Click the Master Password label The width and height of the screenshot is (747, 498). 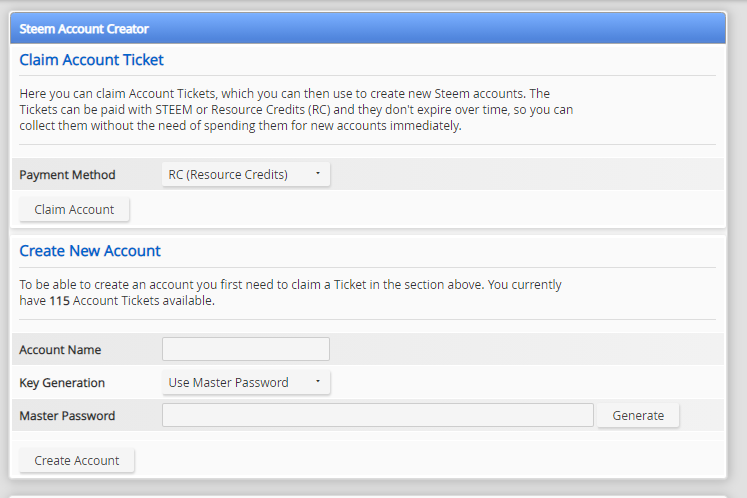[67, 416]
